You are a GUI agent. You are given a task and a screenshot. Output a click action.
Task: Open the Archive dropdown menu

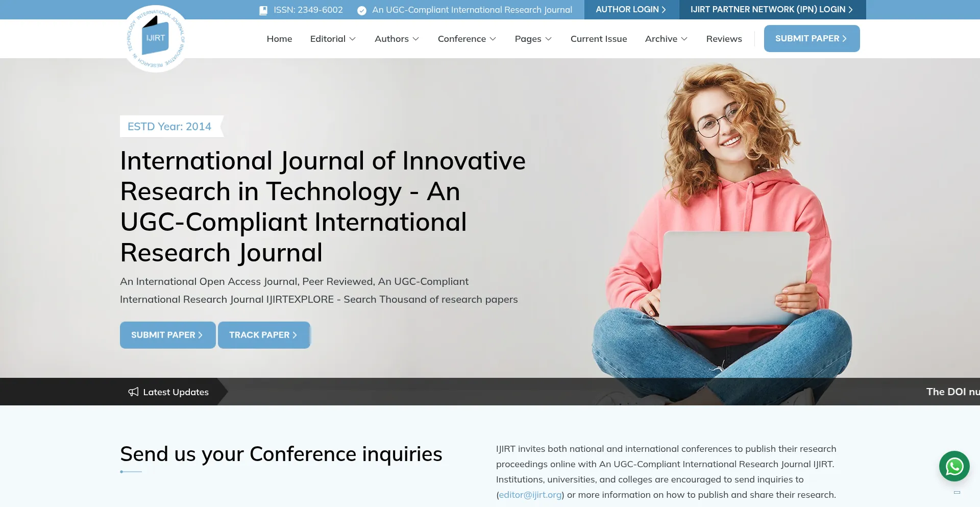pyautogui.click(x=666, y=39)
